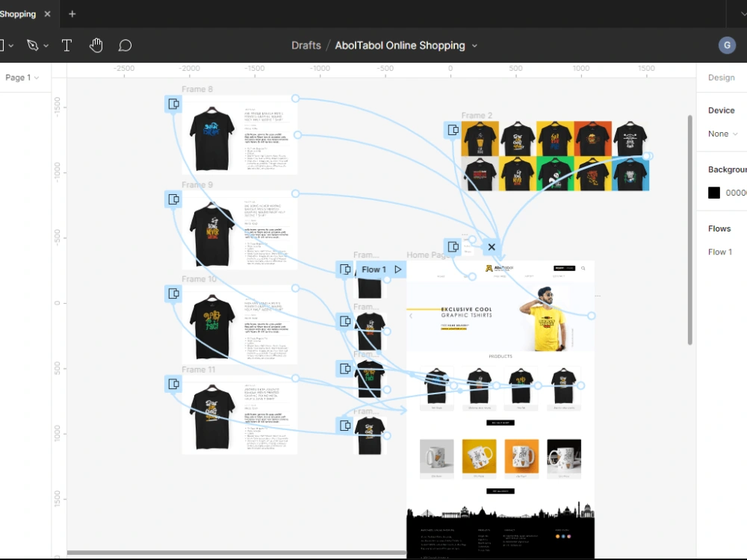747x560 pixels.
Task: Click the green-background t-shirt tile in Frame 2
Action: tap(555, 174)
